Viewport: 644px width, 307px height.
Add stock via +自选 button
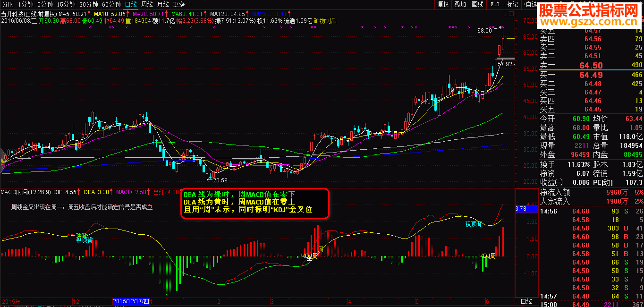[530, 4]
